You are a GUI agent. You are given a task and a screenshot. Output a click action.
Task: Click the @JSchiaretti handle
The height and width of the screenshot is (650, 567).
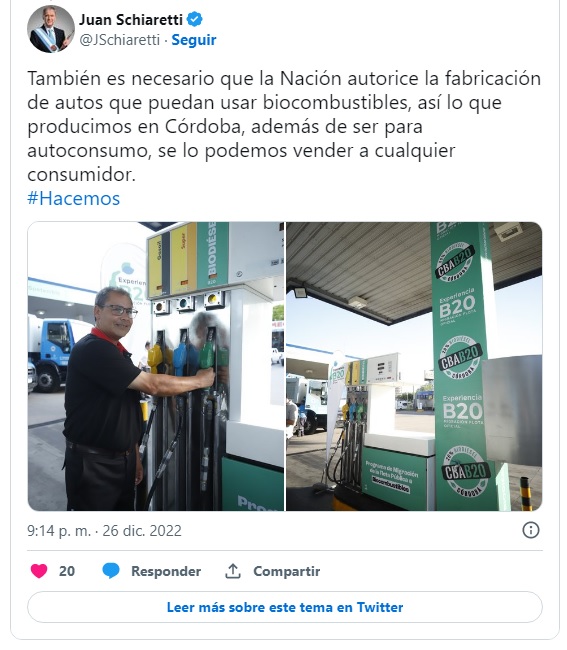119,40
